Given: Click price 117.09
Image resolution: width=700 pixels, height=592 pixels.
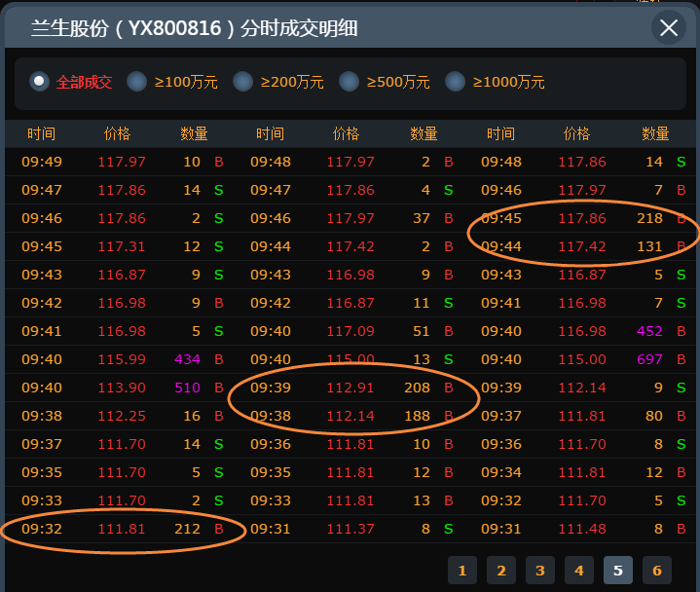Looking at the screenshot, I should point(350,331).
